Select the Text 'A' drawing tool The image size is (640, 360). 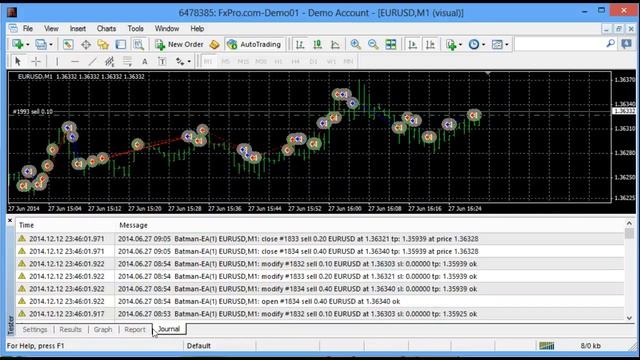(x=144, y=61)
